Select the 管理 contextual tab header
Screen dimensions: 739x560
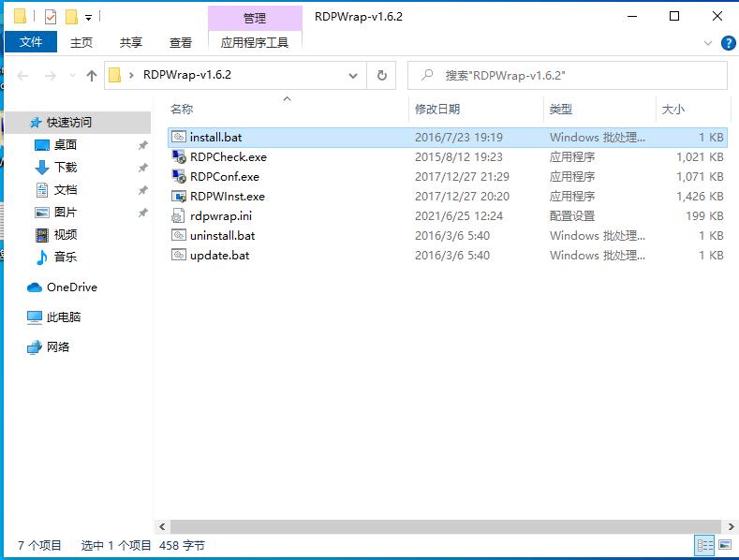(255, 18)
